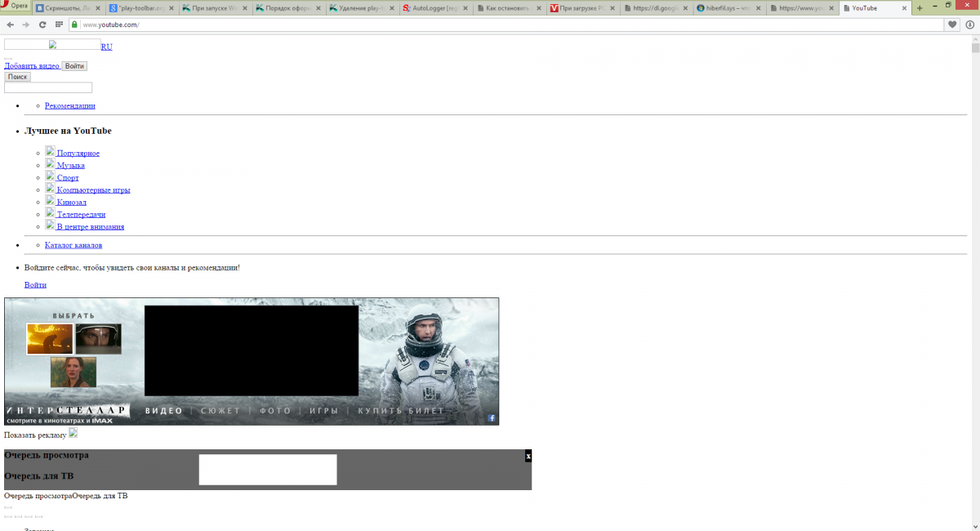Click the green padlock security icon
Viewport: 980px width, 531px height.
coord(74,25)
